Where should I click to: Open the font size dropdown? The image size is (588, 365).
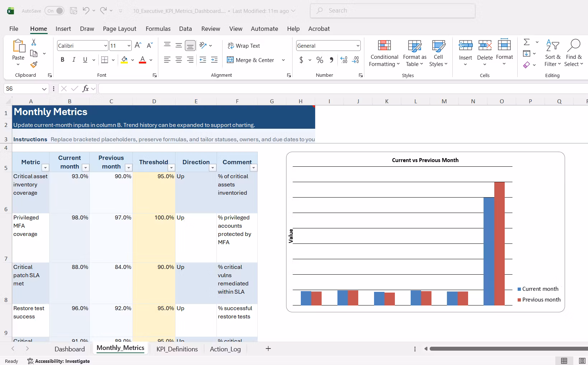click(x=129, y=46)
